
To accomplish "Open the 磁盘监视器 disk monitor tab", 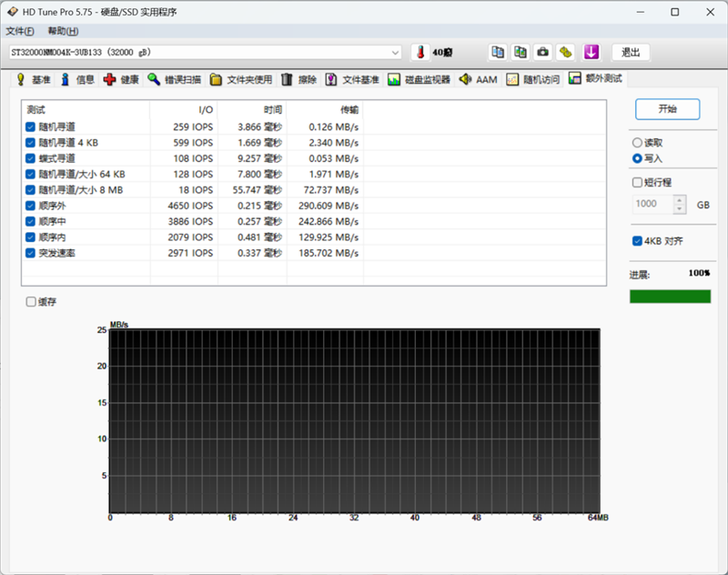I will (419, 80).
